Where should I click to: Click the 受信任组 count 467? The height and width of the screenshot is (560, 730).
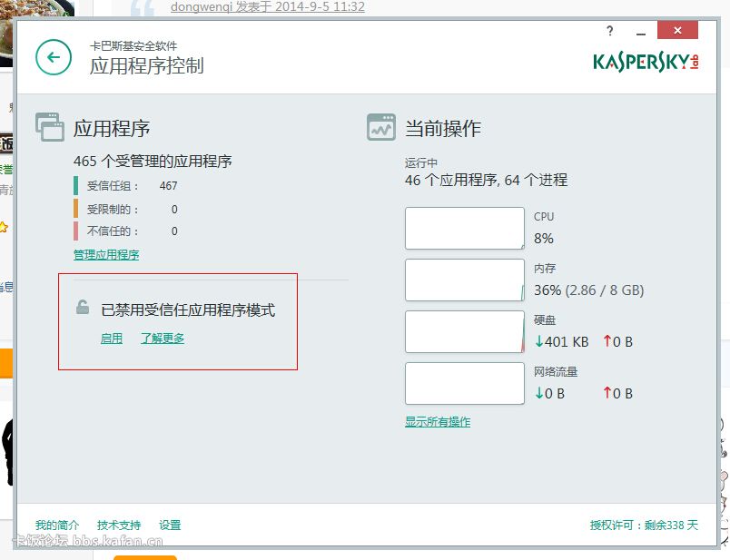pyautogui.click(x=168, y=186)
